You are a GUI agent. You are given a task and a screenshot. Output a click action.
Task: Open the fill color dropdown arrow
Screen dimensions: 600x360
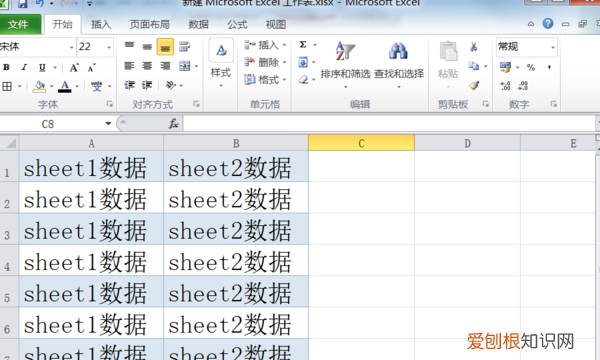point(51,86)
